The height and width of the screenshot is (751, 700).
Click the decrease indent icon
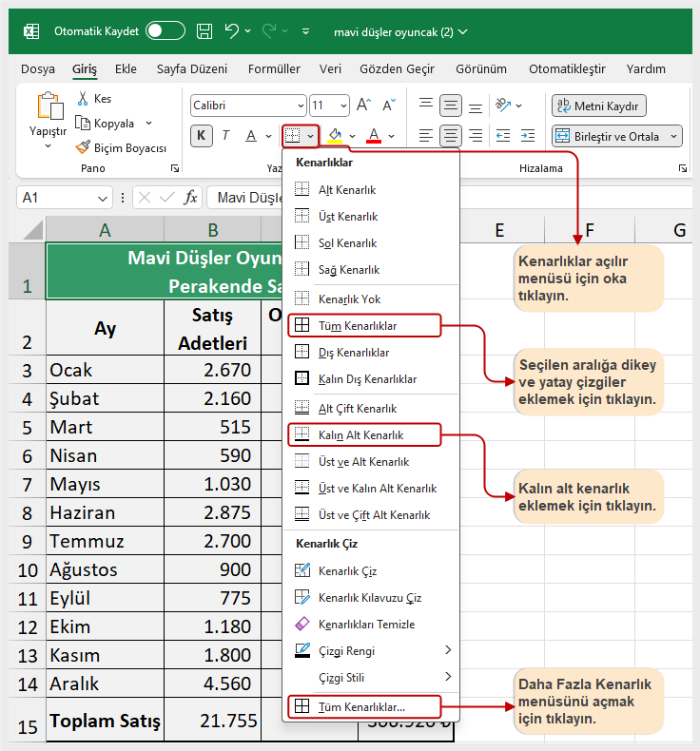502,136
